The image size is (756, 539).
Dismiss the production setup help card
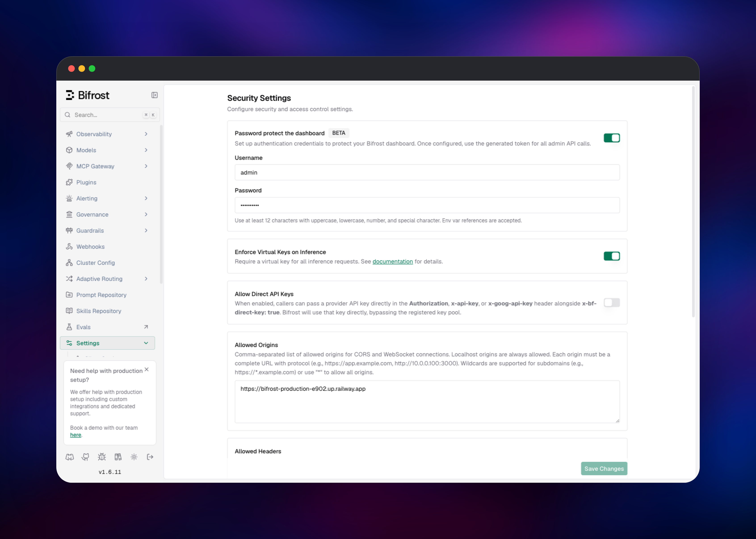146,370
